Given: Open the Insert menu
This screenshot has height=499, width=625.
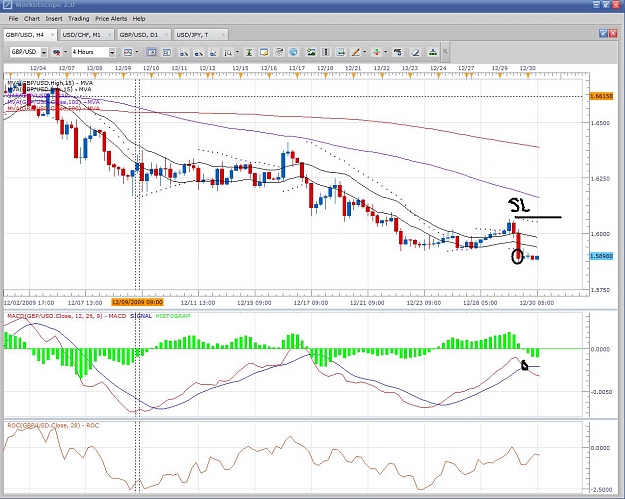Looking at the screenshot, I should 54,19.
